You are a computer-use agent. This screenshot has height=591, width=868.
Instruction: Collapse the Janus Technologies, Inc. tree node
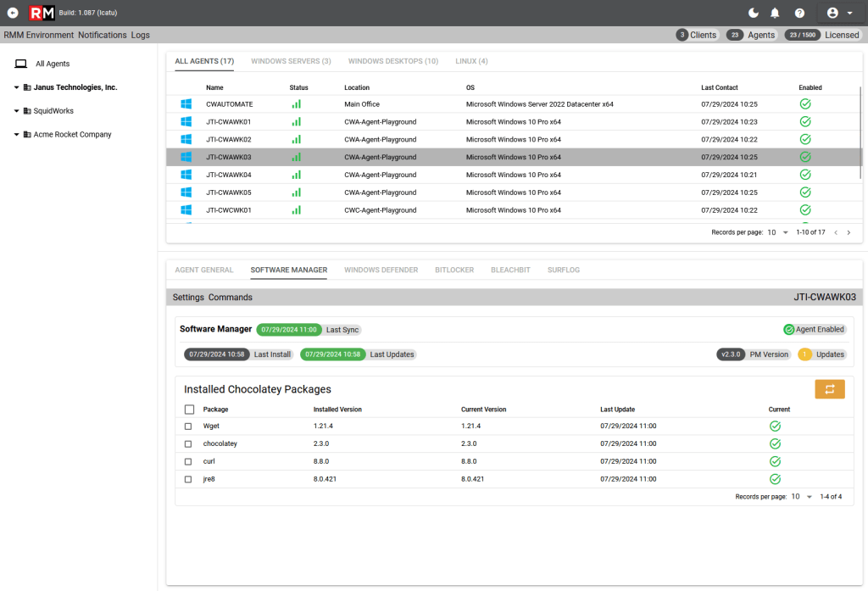[16, 87]
